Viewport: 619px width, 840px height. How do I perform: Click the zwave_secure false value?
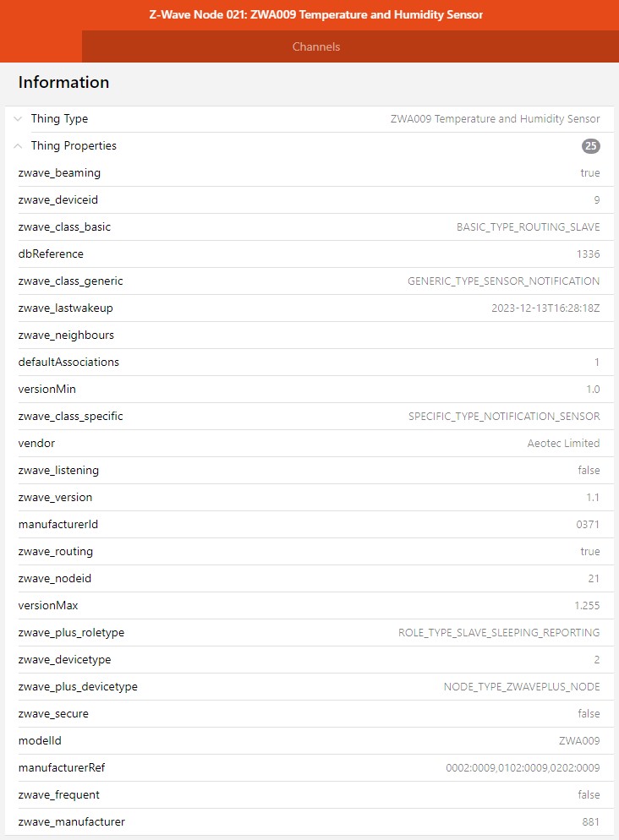tap(589, 713)
